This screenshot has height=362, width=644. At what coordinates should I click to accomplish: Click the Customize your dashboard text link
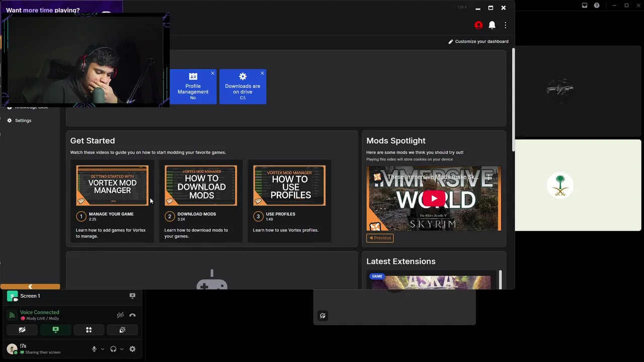(481, 42)
